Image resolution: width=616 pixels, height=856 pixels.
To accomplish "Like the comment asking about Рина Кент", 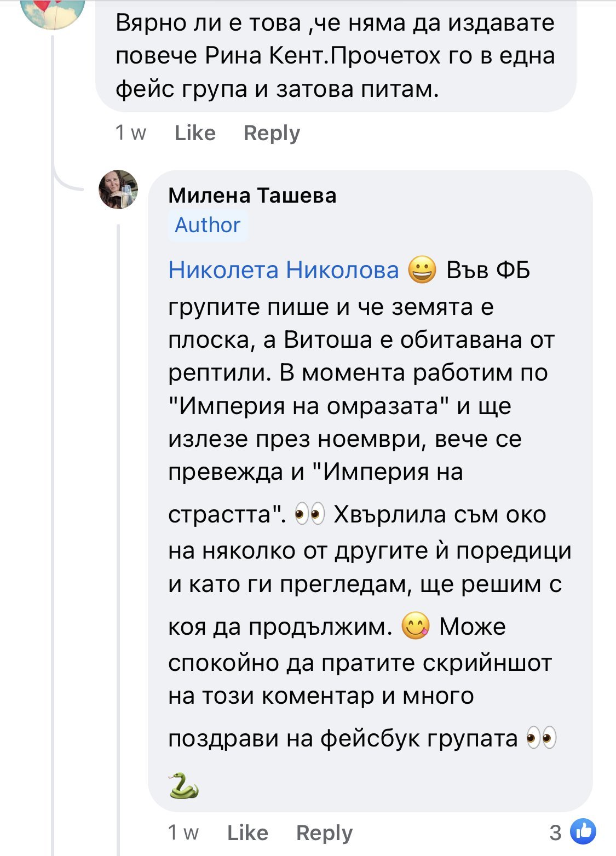I will coord(195,133).
